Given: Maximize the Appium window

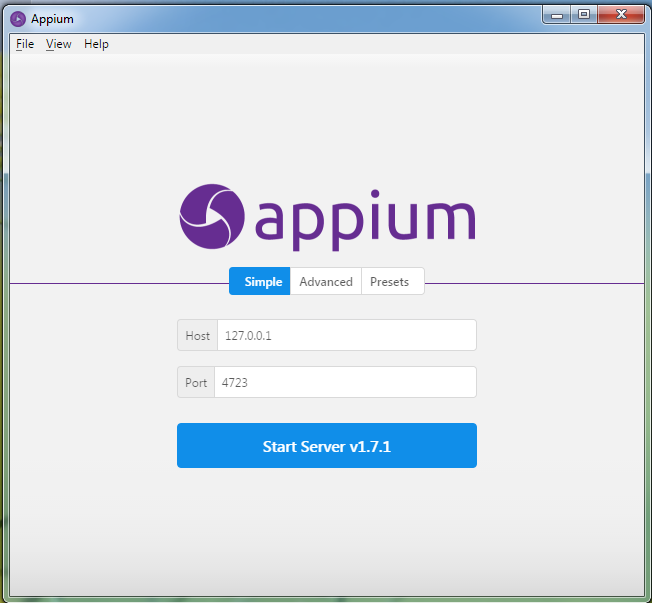Looking at the screenshot, I should click(x=584, y=15).
